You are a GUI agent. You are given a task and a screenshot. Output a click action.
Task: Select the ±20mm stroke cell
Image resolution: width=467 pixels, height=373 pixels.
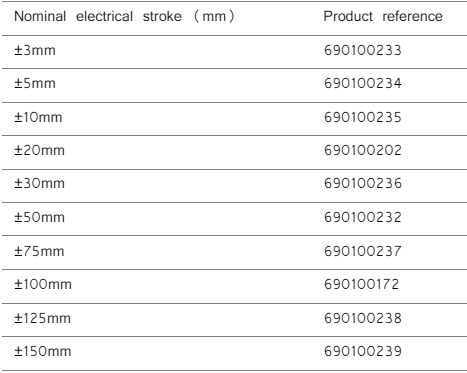coord(39,150)
